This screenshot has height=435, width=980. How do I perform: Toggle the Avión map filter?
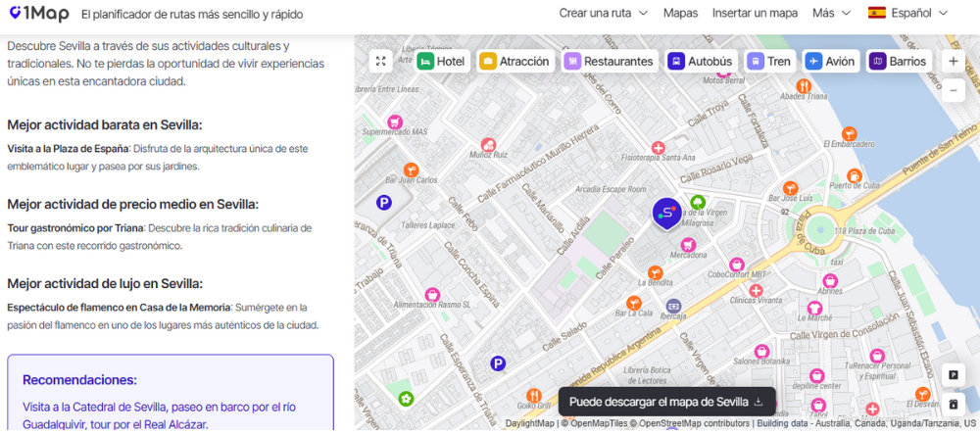(x=830, y=62)
